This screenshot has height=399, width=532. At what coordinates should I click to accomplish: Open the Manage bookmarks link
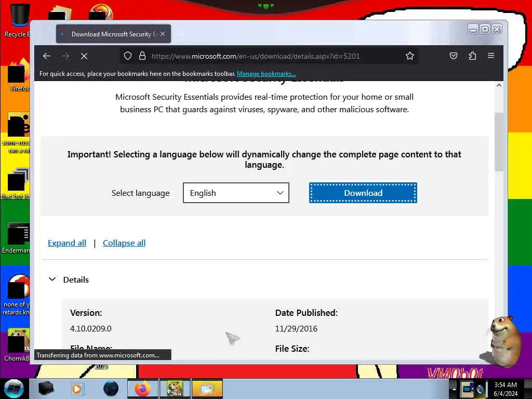pyautogui.click(x=267, y=74)
